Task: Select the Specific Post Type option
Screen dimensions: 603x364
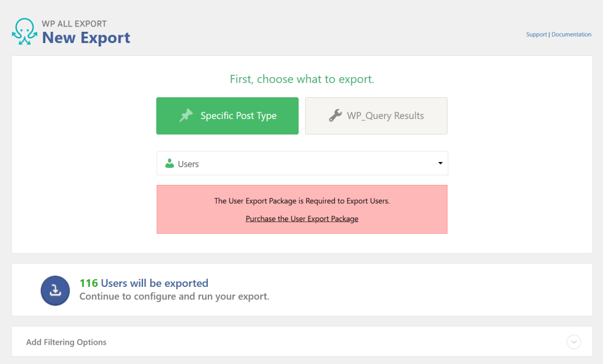Action: tap(227, 115)
